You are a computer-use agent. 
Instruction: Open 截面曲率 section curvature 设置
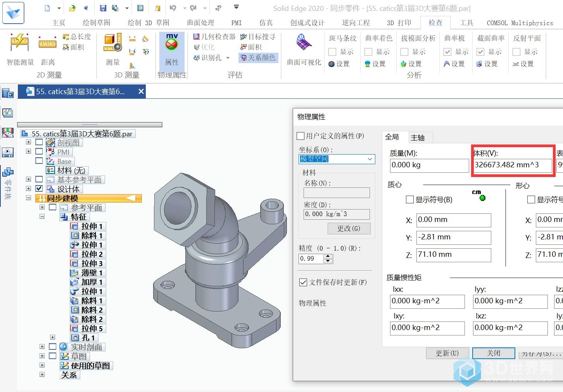coord(487,64)
